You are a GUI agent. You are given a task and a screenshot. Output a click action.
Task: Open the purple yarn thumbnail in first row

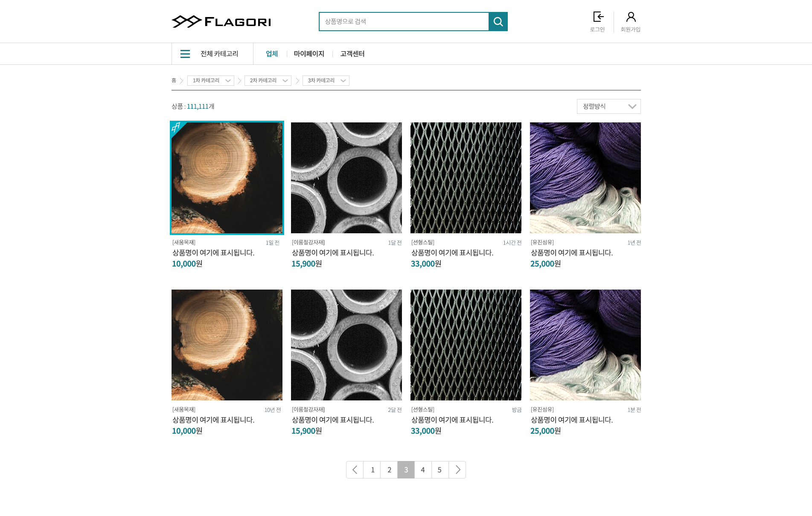pos(585,178)
